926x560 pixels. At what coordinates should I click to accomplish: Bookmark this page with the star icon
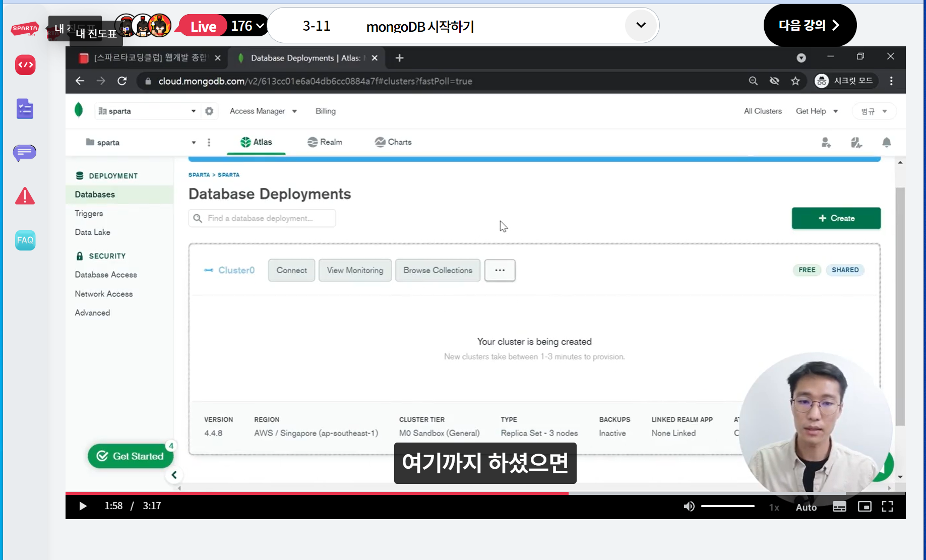pos(795,81)
